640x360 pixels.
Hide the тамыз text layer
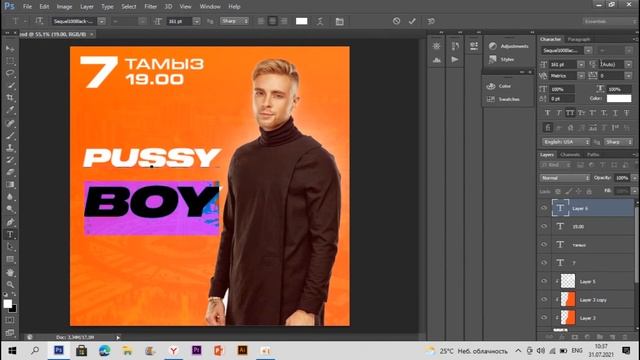click(x=544, y=244)
